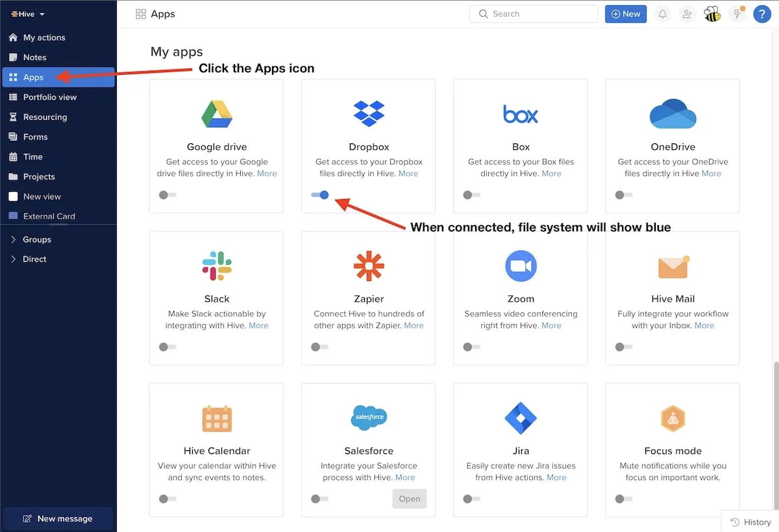
Task: Enable the Zoom toggle
Action: point(472,347)
